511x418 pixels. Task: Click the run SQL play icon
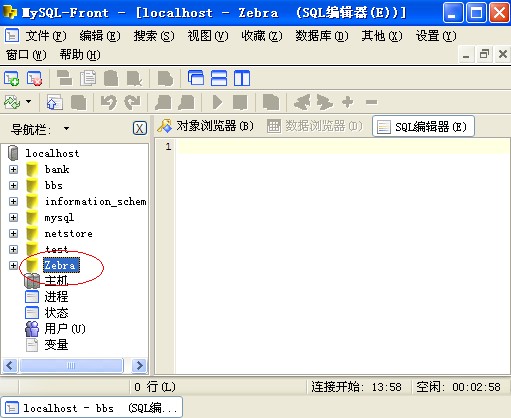(217, 102)
